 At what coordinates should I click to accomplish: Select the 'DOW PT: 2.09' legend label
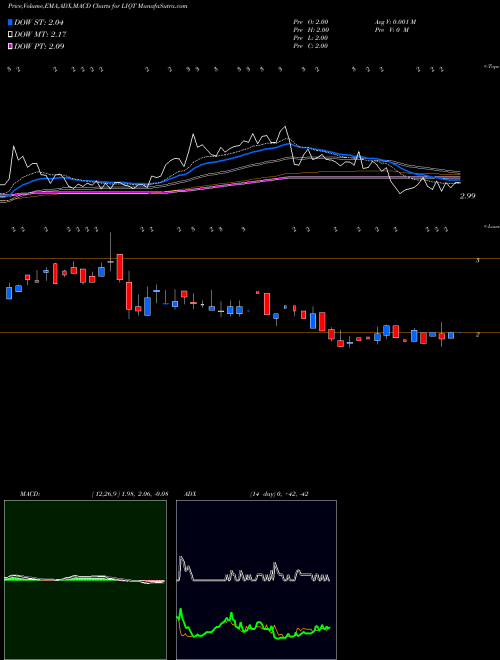pos(39,46)
